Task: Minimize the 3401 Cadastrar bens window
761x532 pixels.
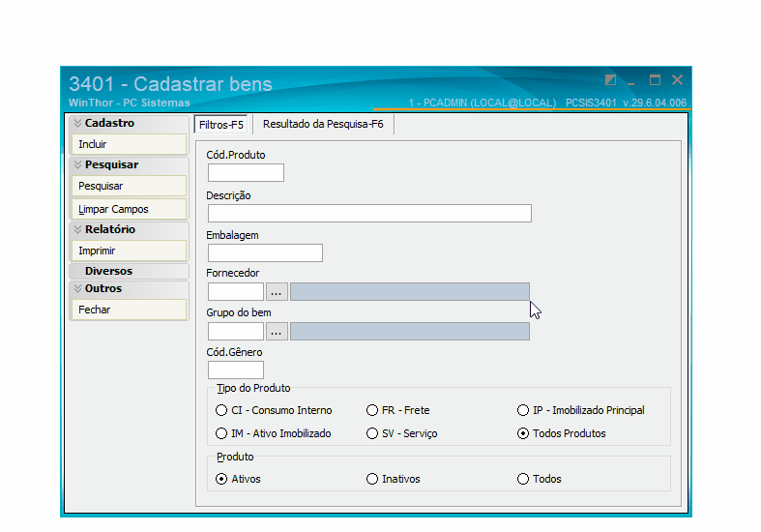Action: click(630, 81)
